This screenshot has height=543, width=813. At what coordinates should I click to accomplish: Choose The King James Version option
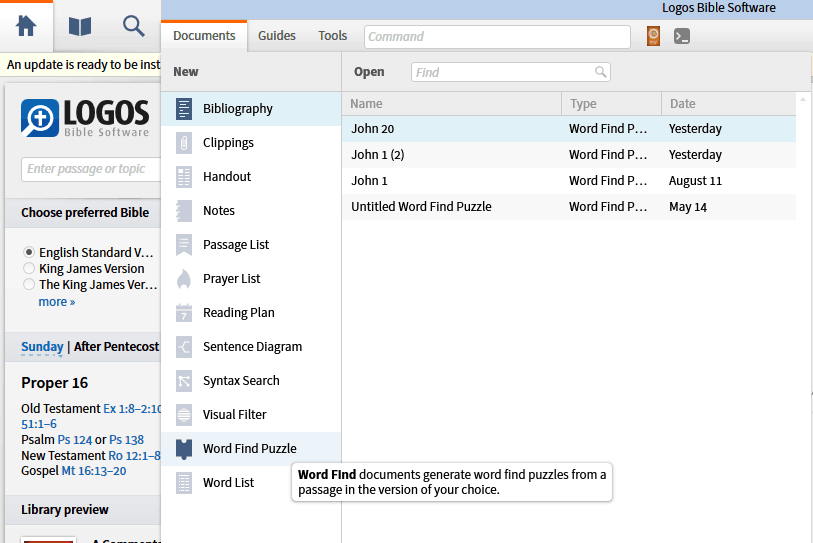pos(29,285)
